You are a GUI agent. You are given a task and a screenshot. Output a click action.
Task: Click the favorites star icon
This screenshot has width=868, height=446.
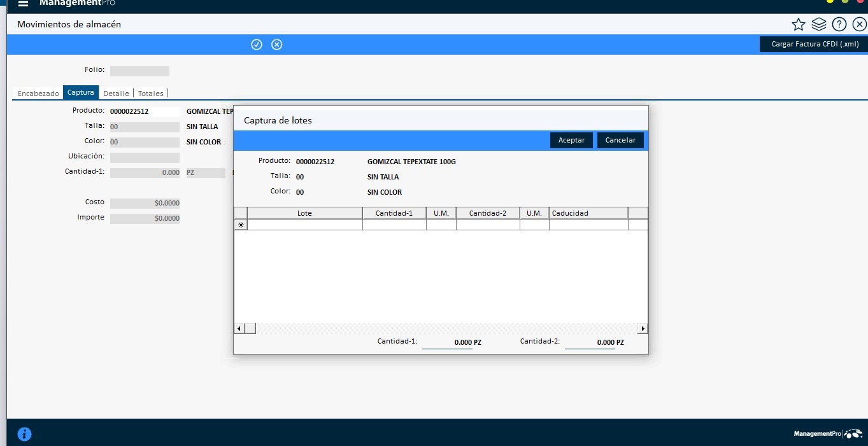(798, 25)
